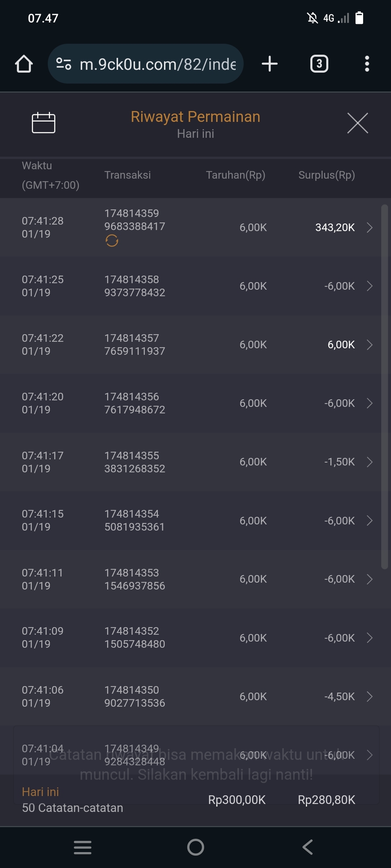Open details chevron for the -1,50K row

(x=370, y=462)
